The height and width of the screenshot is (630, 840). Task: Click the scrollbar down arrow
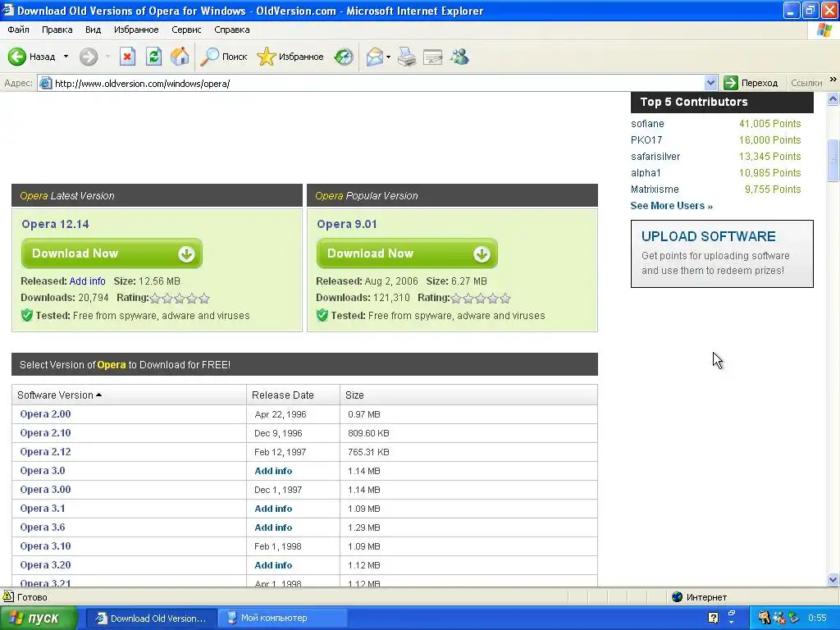click(x=833, y=580)
